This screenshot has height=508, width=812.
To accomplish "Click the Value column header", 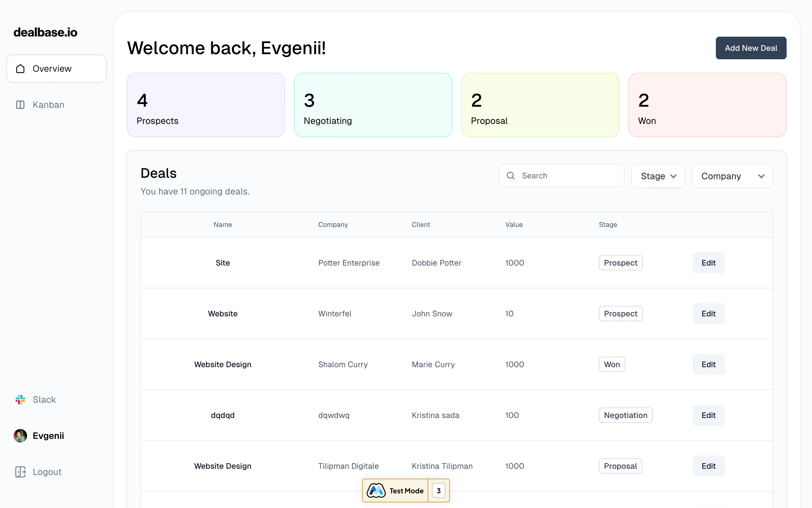I will (x=514, y=224).
